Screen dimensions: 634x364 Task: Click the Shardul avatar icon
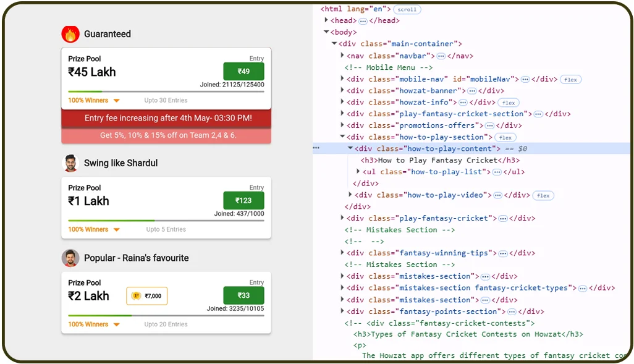point(70,163)
